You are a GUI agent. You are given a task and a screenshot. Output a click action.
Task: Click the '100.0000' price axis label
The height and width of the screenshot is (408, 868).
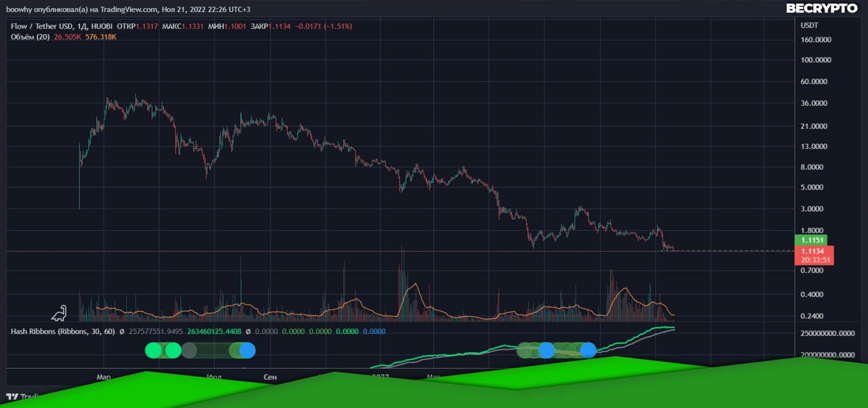(816, 60)
